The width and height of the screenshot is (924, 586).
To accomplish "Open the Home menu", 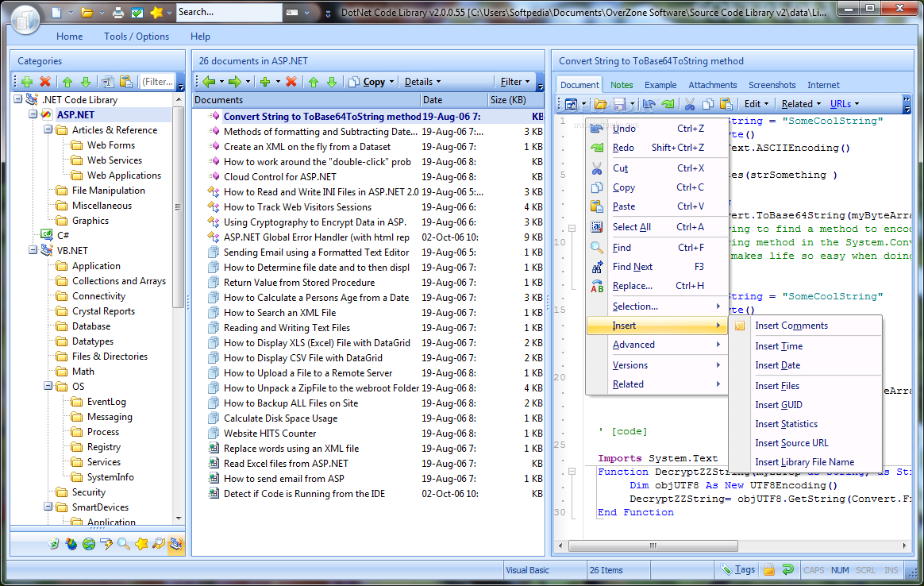I will click(x=70, y=37).
